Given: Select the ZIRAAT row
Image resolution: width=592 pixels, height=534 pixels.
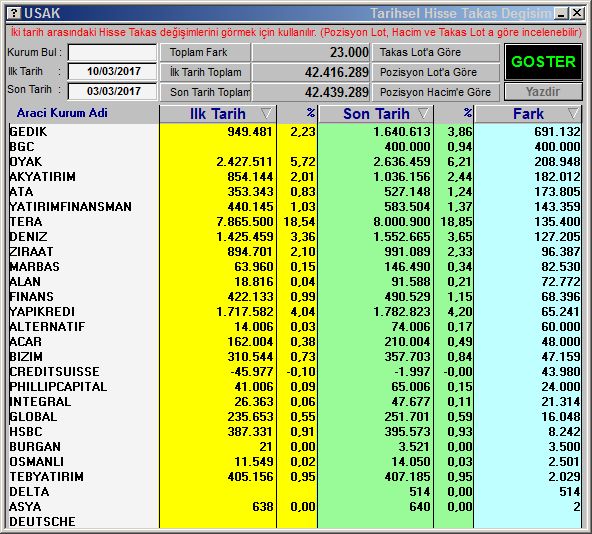Looking at the screenshot, I should (x=295, y=252).
